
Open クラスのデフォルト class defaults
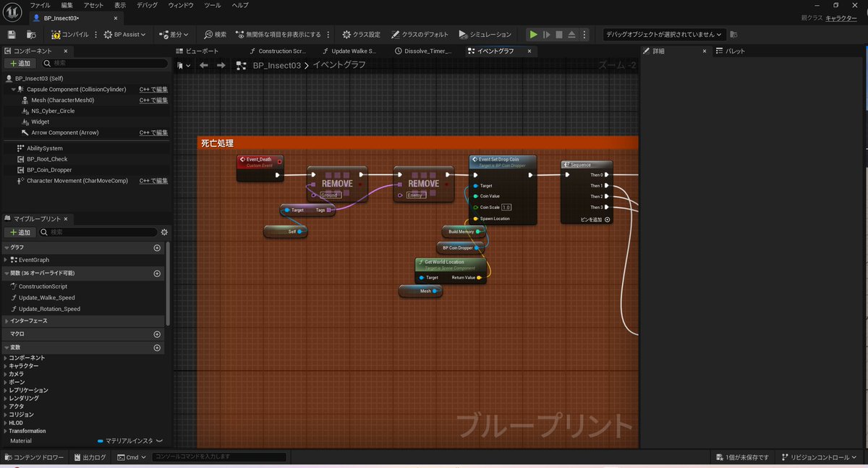point(420,34)
